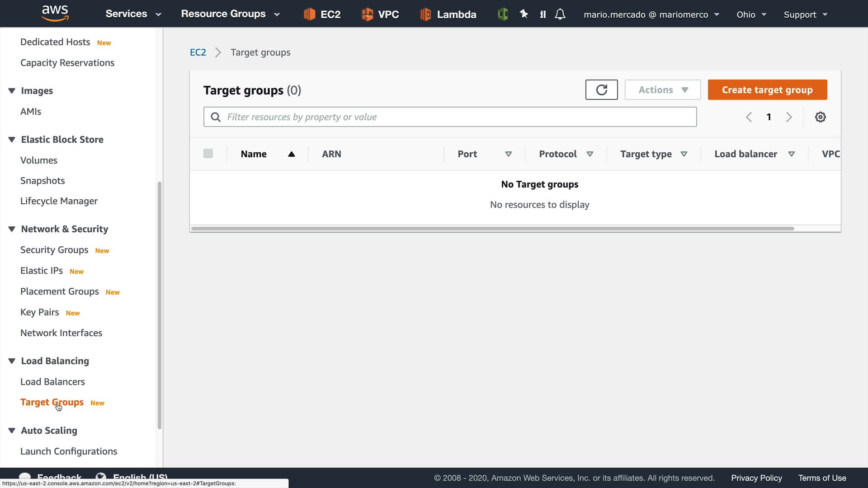Open the Ohio region dropdown
The image size is (868, 488).
pyautogui.click(x=751, y=14)
